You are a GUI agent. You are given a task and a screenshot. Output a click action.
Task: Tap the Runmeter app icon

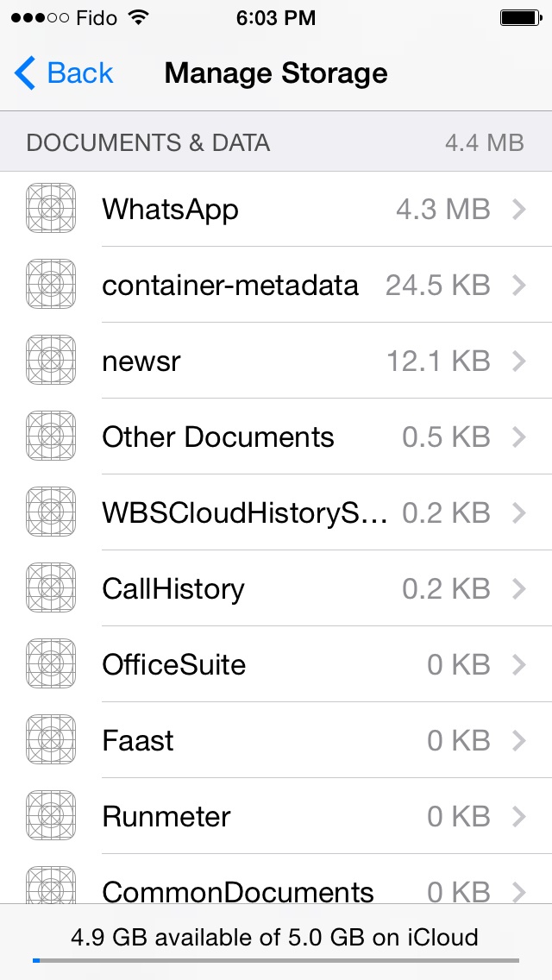51,815
